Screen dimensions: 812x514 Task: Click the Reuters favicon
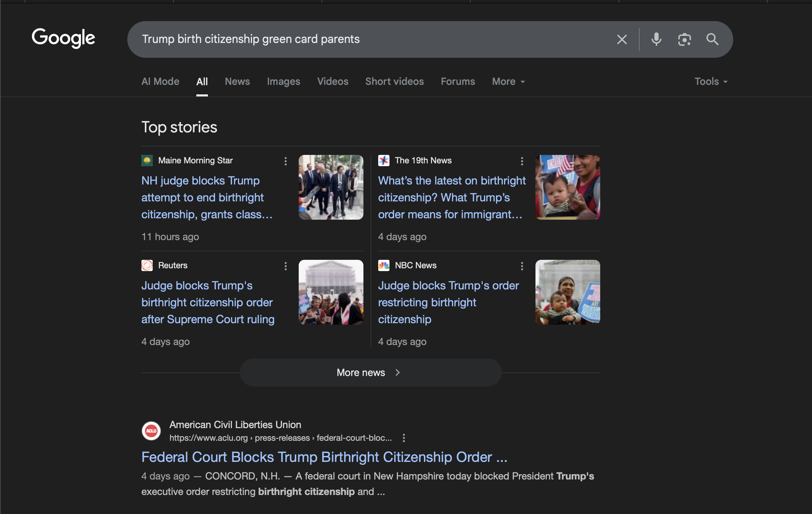click(x=147, y=265)
